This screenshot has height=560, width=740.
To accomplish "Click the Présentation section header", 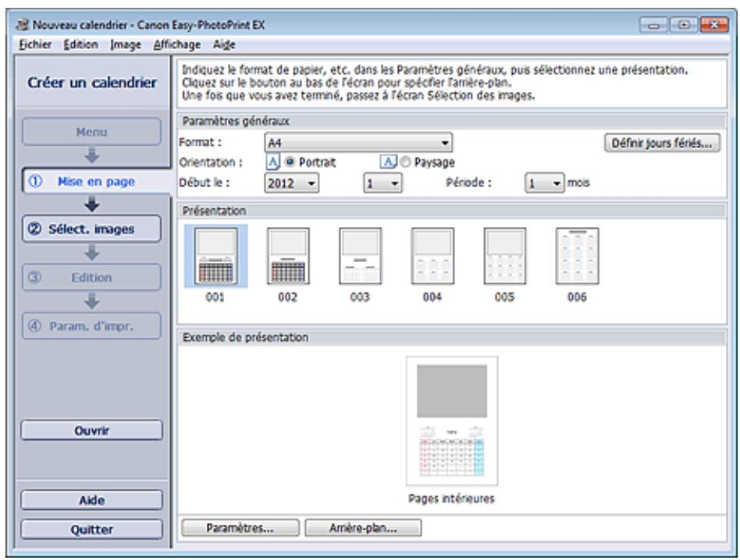I will 452,211.
